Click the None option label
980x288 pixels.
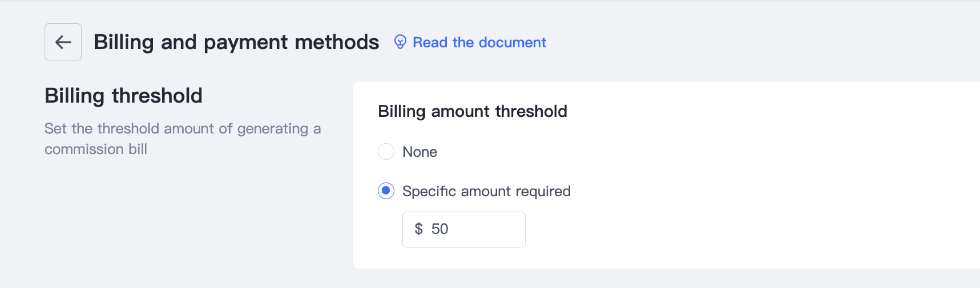[x=420, y=152]
